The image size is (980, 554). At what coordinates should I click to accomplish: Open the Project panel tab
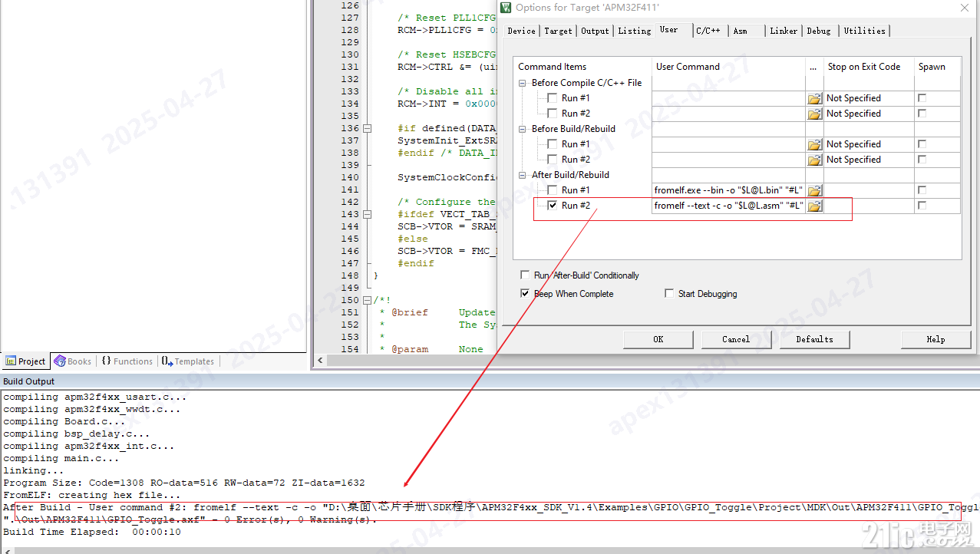coord(26,361)
